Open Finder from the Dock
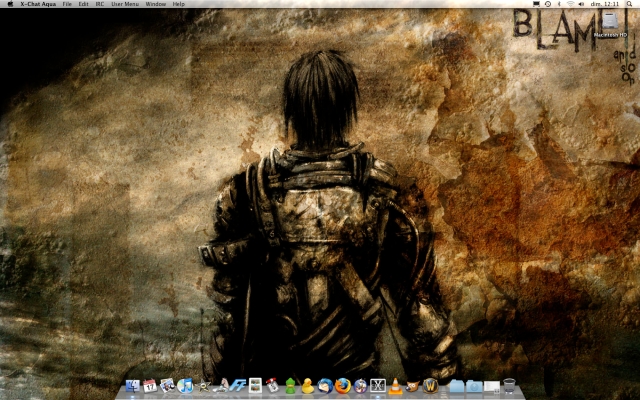The height and width of the screenshot is (400, 640). (132, 386)
